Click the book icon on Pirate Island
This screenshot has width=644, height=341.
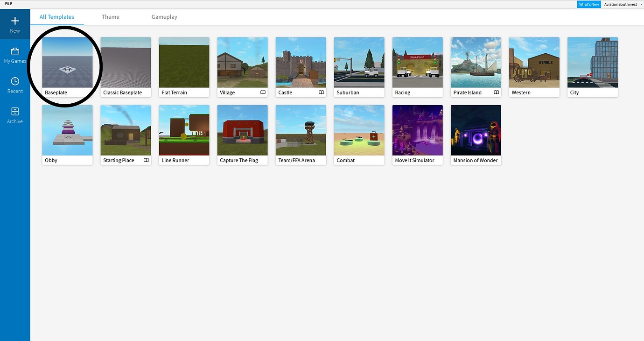coord(496,92)
